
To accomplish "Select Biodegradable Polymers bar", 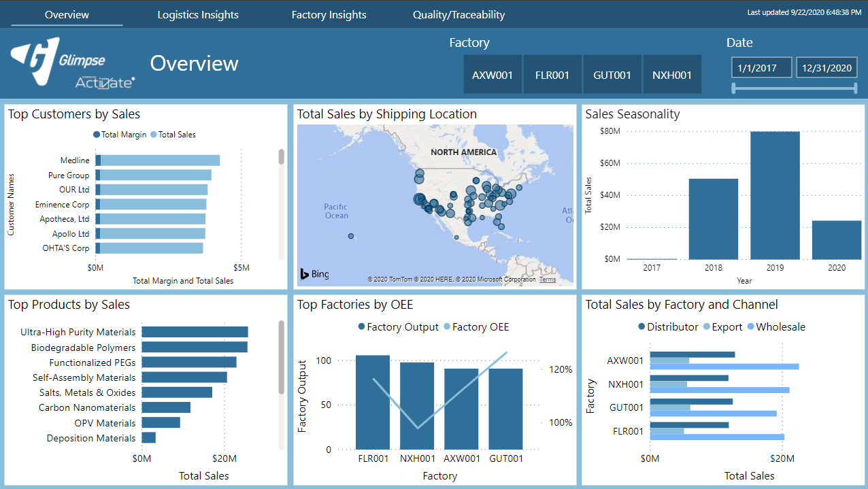I will (195, 347).
